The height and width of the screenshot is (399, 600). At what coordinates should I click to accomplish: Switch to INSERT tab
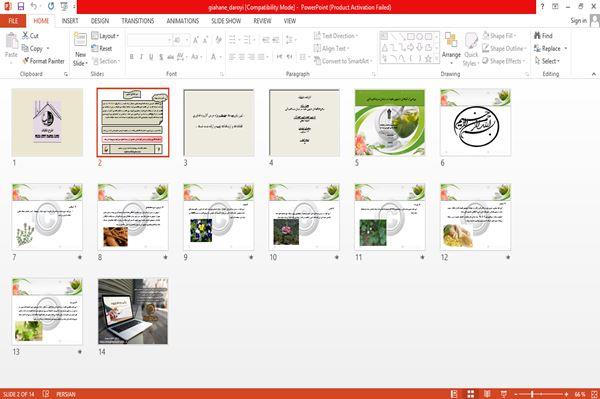(70, 21)
